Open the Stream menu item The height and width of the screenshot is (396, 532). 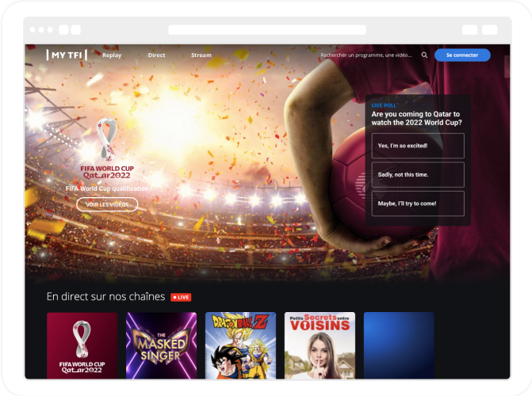pyautogui.click(x=201, y=55)
